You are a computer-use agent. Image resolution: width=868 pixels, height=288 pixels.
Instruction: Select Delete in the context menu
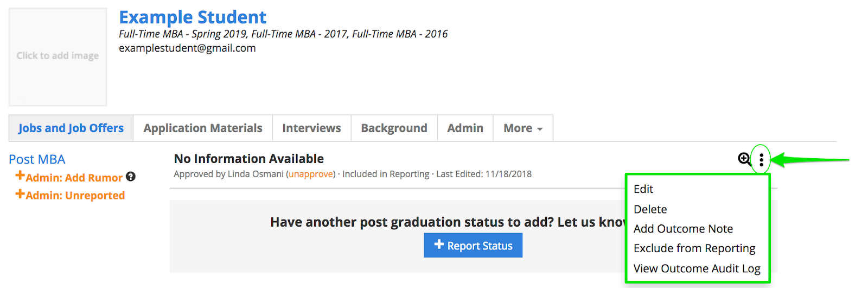pyautogui.click(x=650, y=209)
